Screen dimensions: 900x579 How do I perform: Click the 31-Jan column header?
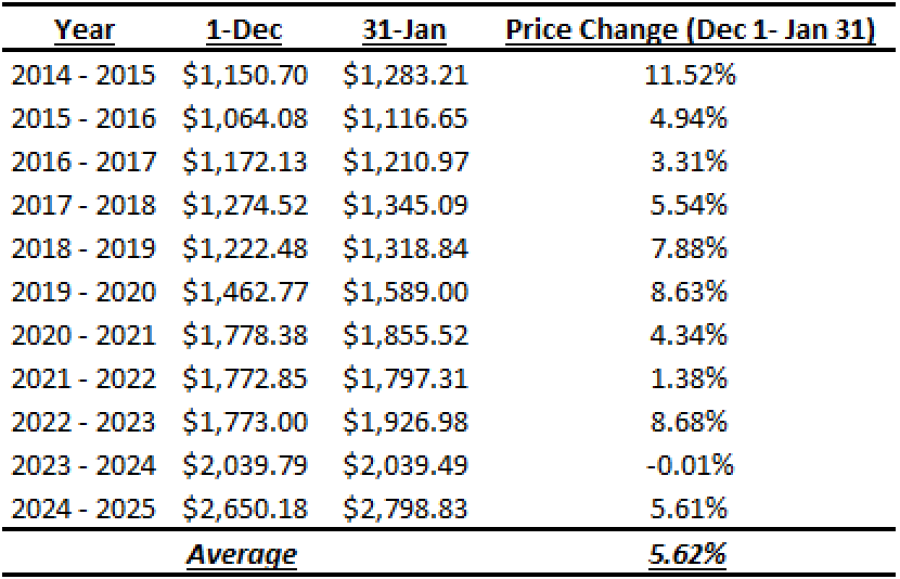click(404, 30)
